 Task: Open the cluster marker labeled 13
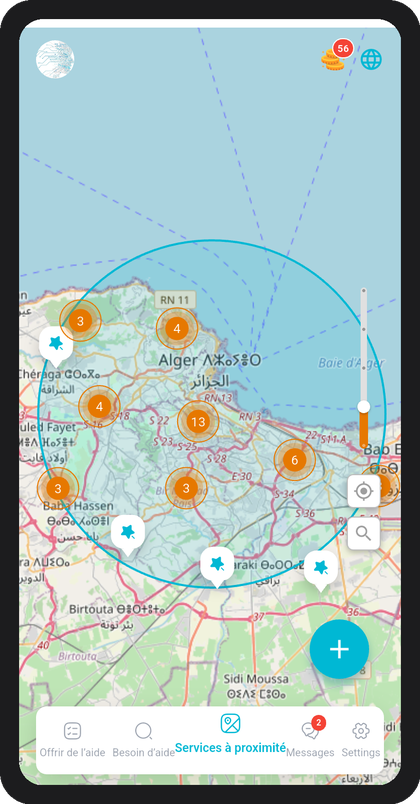pyautogui.click(x=198, y=421)
